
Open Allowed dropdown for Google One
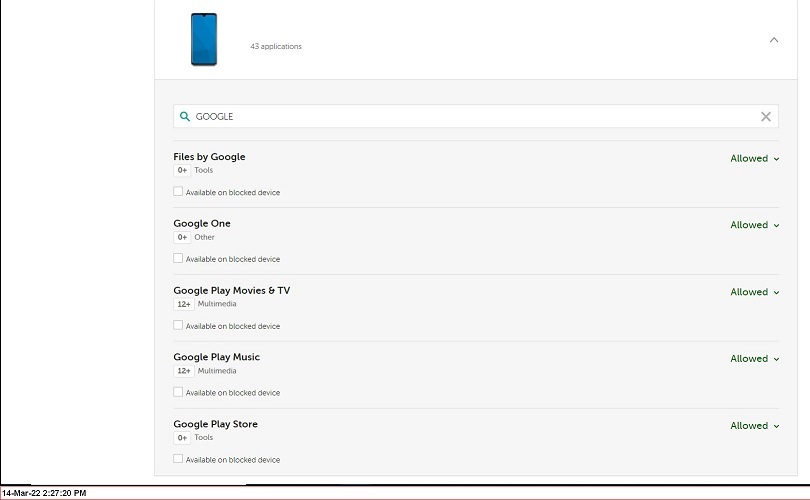(754, 225)
